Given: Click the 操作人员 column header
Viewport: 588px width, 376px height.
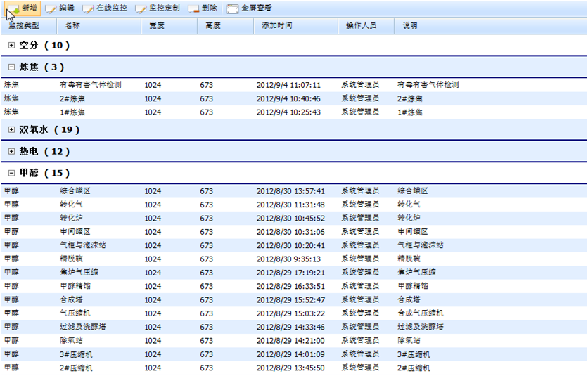Looking at the screenshot, I should [361, 26].
